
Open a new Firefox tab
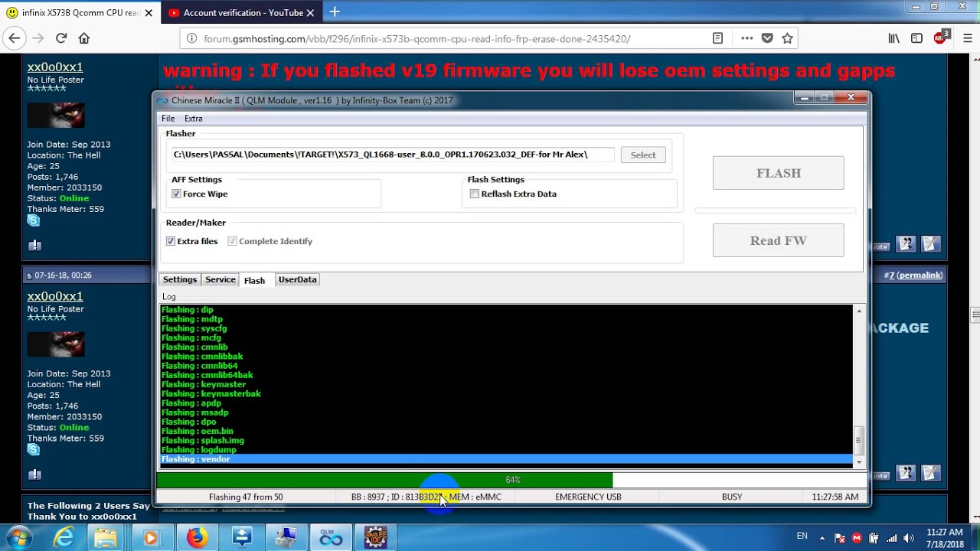(335, 12)
